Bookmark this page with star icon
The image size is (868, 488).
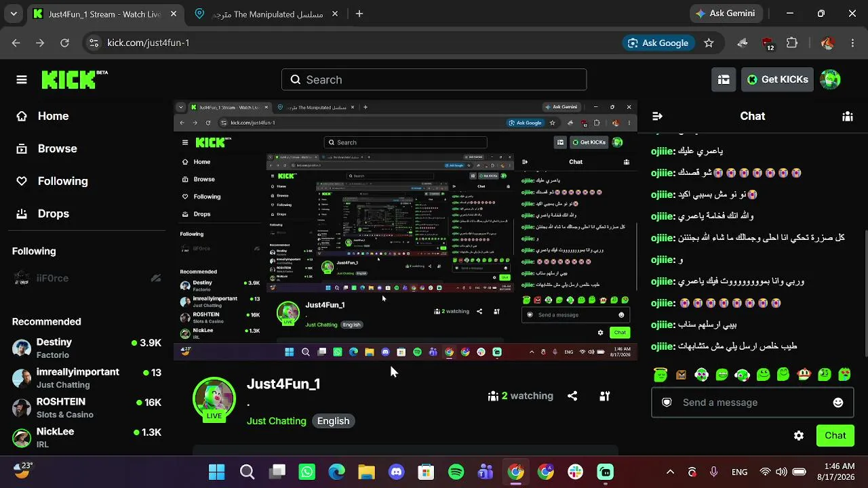709,43
